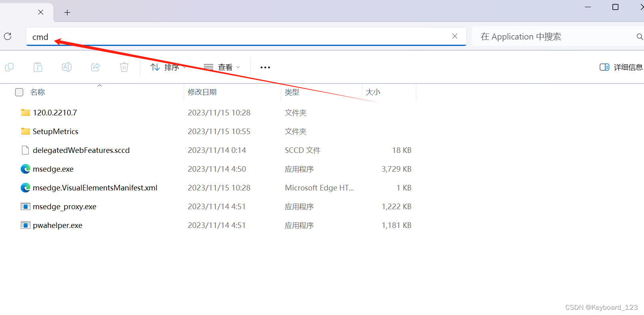Image resolution: width=644 pixels, height=315 pixels.
Task: Click file name msedge_proxy.exe
Action: click(x=64, y=206)
